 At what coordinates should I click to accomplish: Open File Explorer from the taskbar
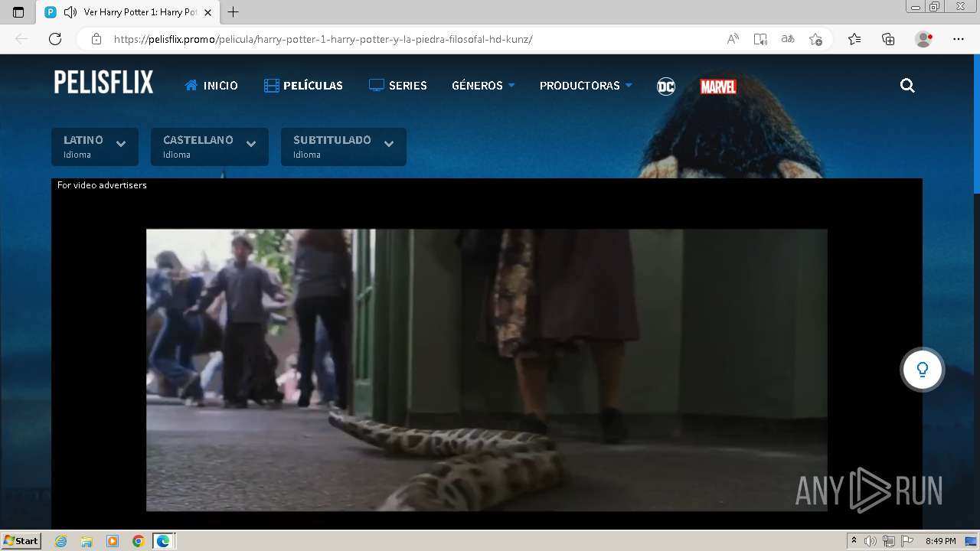click(87, 541)
